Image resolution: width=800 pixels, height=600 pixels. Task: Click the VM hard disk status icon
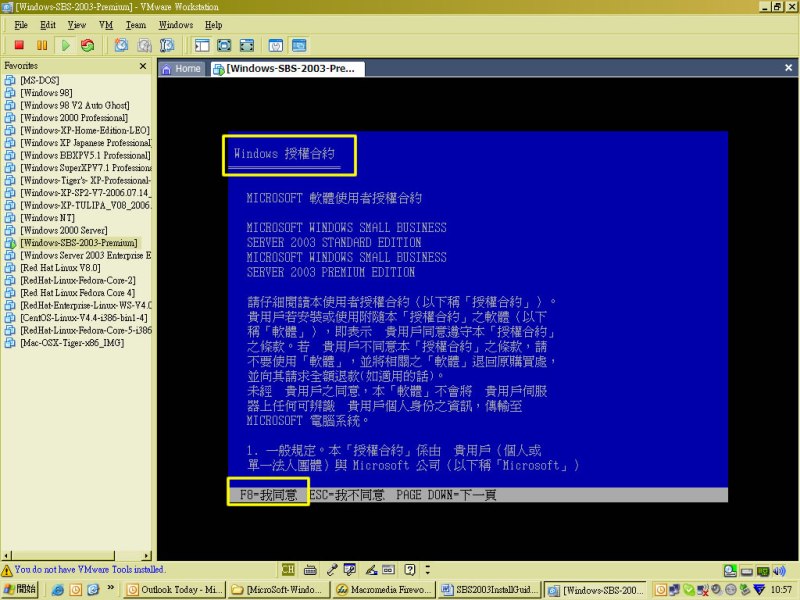point(746,571)
